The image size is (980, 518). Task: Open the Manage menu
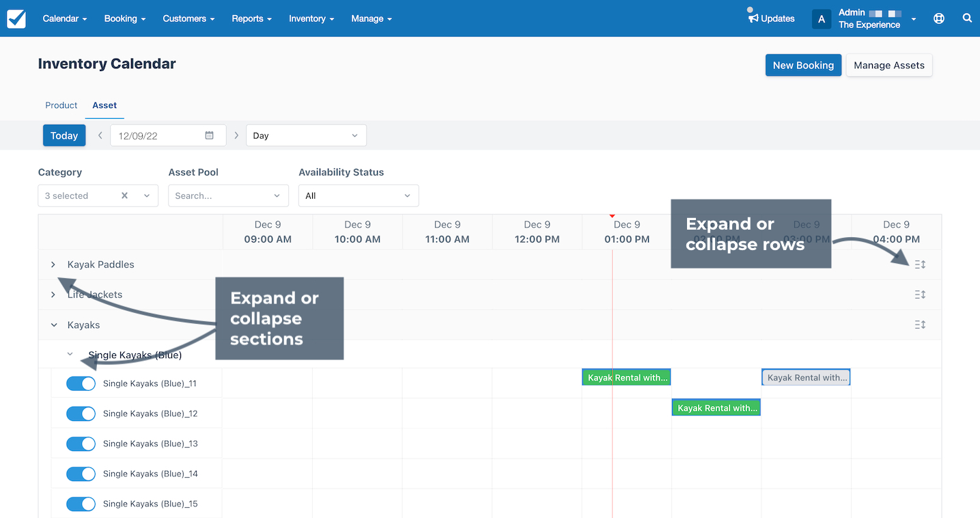tap(372, 18)
